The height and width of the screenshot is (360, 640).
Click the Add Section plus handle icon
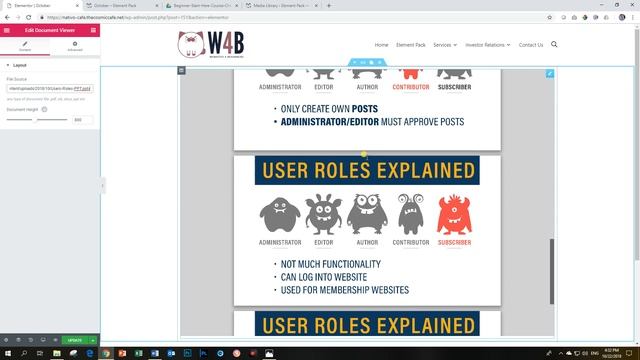pos(355,62)
